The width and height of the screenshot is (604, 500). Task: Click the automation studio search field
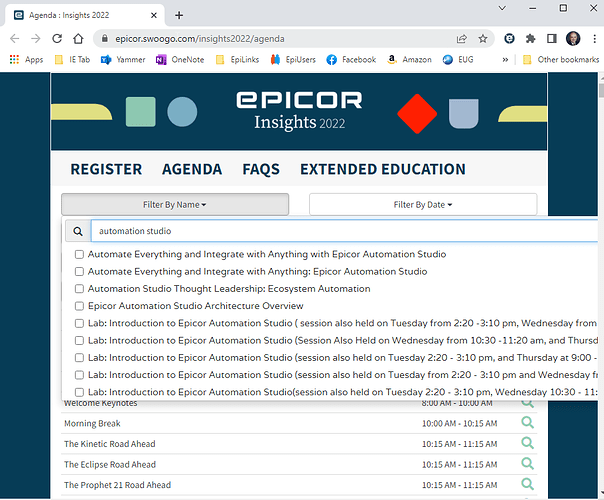click(x=344, y=231)
